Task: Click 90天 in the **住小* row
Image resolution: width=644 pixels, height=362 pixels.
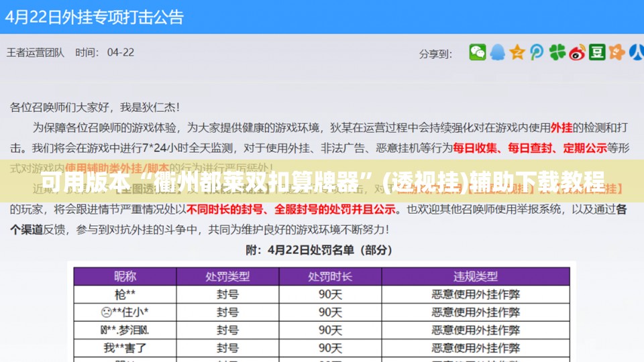Action: click(x=330, y=312)
